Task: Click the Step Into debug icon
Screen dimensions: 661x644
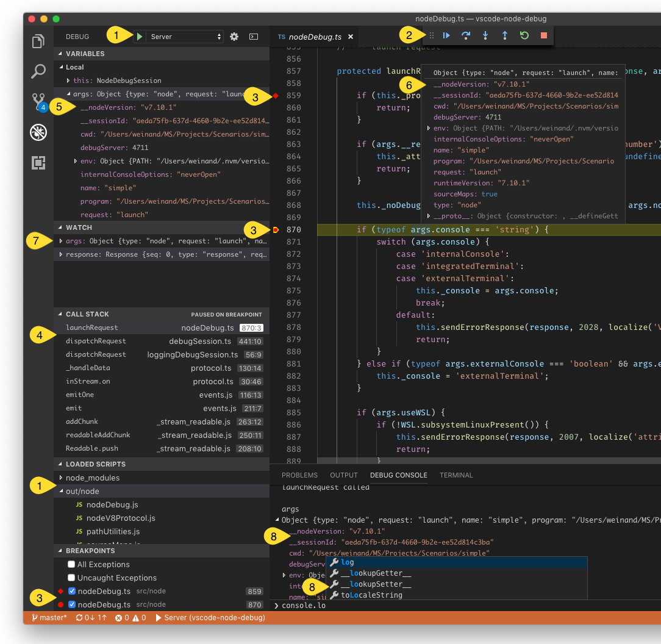Action: click(485, 35)
